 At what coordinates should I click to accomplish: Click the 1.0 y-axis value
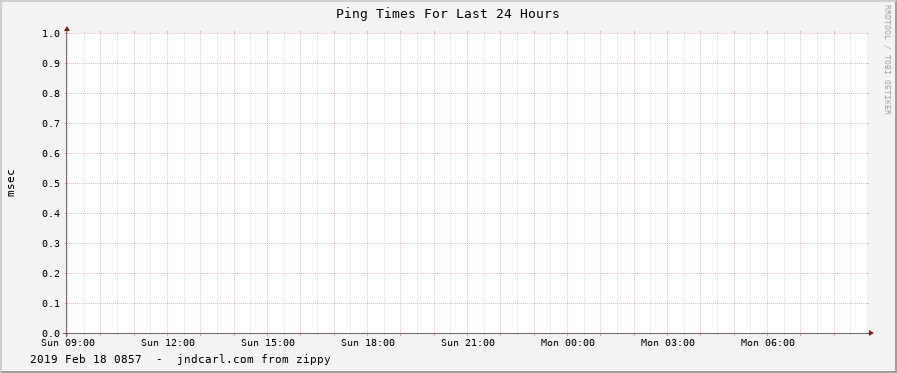[x=51, y=33]
